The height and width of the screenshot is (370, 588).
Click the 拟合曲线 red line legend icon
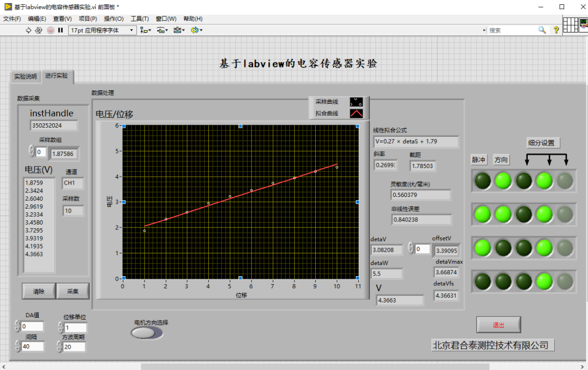pyautogui.click(x=356, y=113)
